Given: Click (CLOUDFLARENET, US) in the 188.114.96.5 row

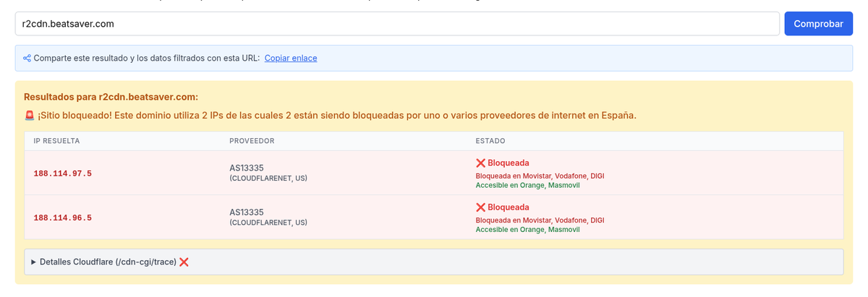Looking at the screenshot, I should (x=268, y=223).
